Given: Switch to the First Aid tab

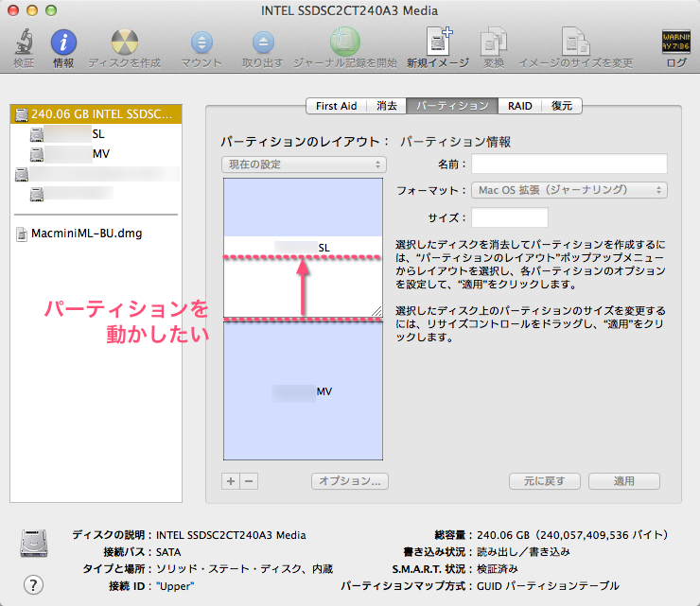Looking at the screenshot, I should (336, 106).
